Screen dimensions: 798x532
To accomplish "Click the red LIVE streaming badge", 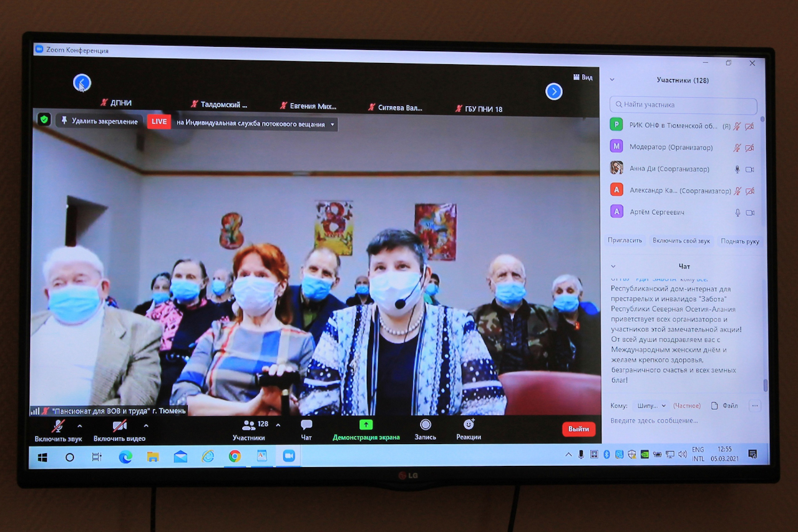I will point(159,122).
